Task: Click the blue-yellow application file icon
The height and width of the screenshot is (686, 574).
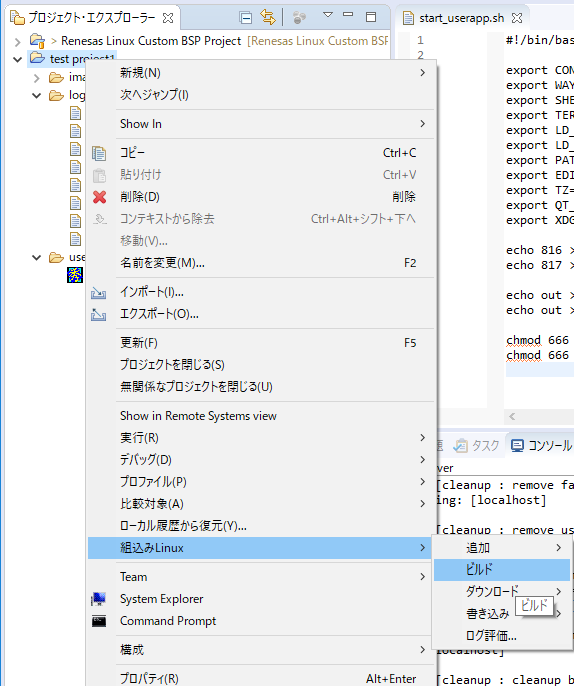Action: 75,275
